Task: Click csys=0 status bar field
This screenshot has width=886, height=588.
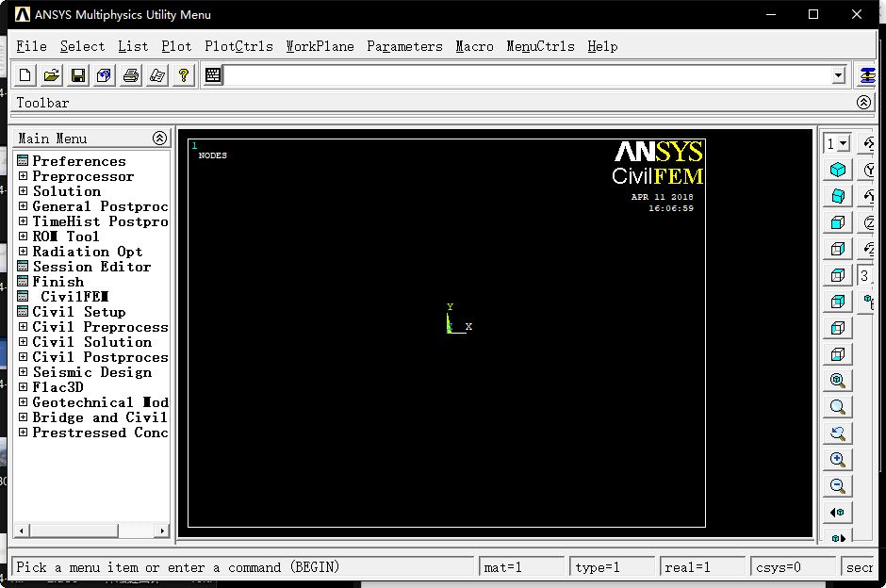Action: click(x=793, y=567)
